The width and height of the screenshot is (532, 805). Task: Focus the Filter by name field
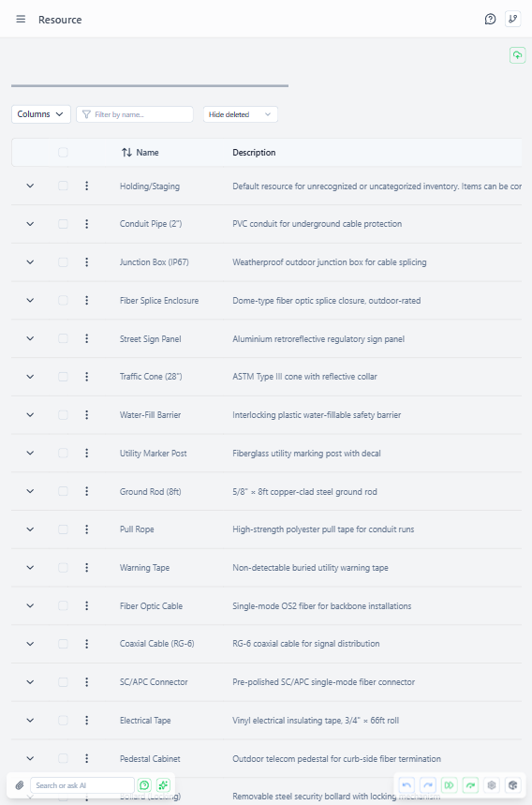point(135,114)
